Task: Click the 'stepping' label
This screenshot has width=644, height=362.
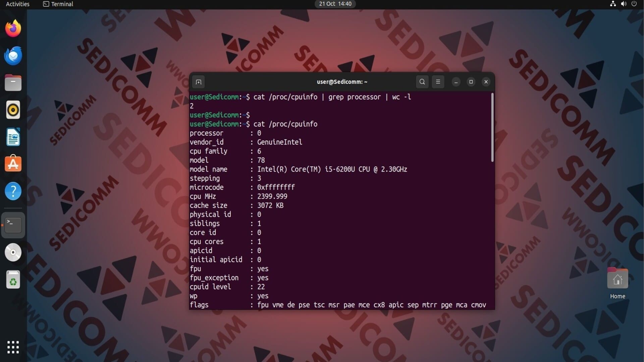Action: tap(205, 178)
